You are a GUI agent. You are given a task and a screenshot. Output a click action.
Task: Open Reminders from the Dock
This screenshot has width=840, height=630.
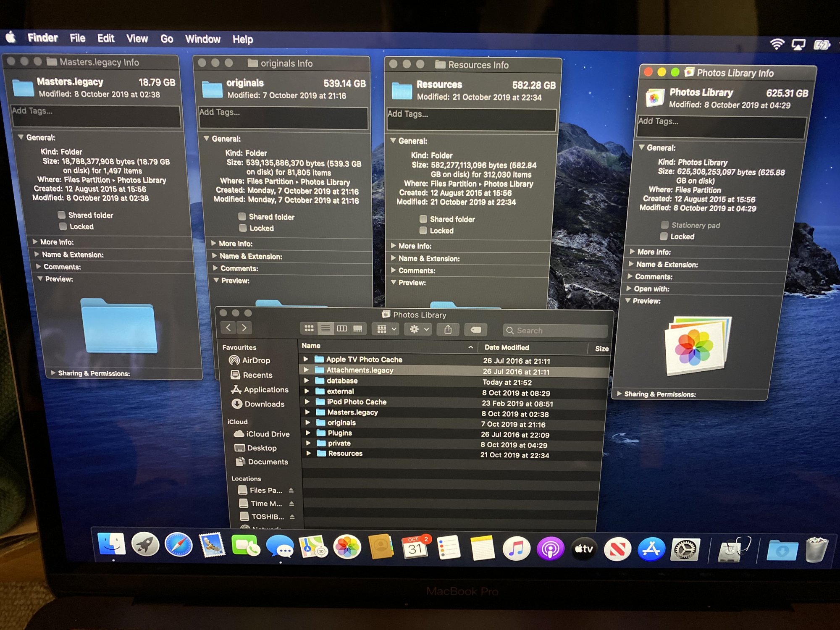pyautogui.click(x=449, y=548)
